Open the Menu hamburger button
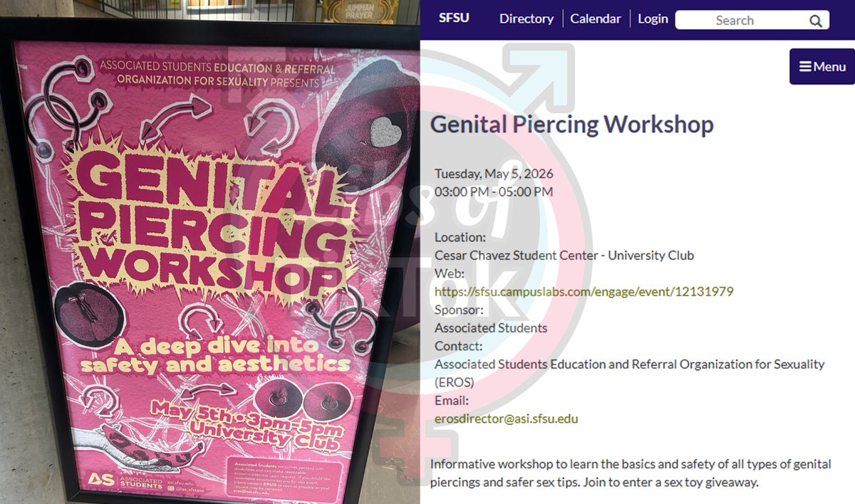This screenshot has width=855, height=504. coord(822,66)
